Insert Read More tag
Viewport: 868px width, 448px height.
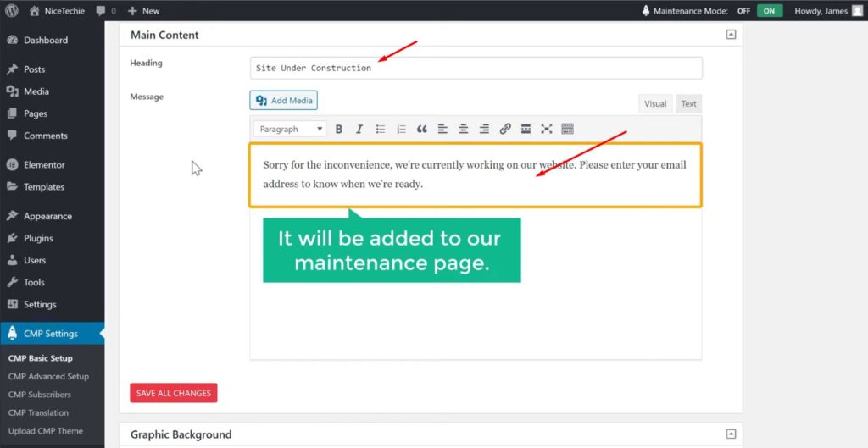(x=526, y=129)
